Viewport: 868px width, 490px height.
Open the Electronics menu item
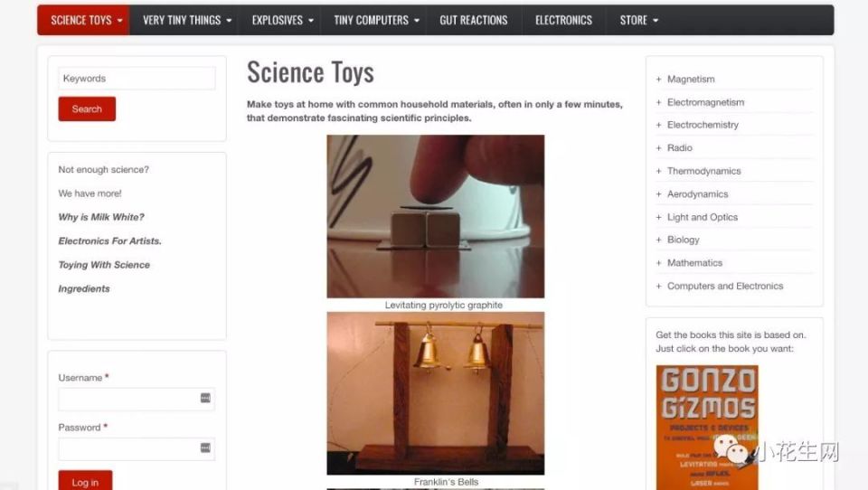click(x=563, y=20)
